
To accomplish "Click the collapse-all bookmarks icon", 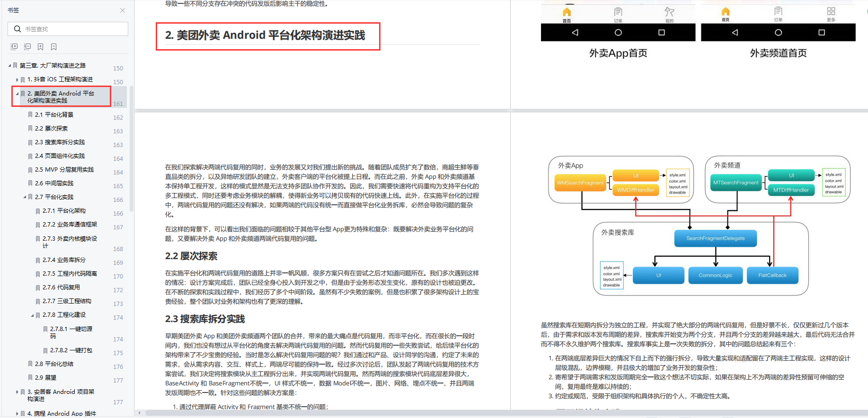I will tap(27, 47).
